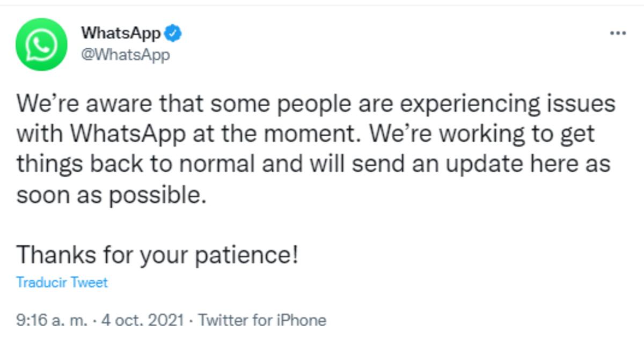
Task: Click the blue verified checkmark badge
Action: (173, 33)
